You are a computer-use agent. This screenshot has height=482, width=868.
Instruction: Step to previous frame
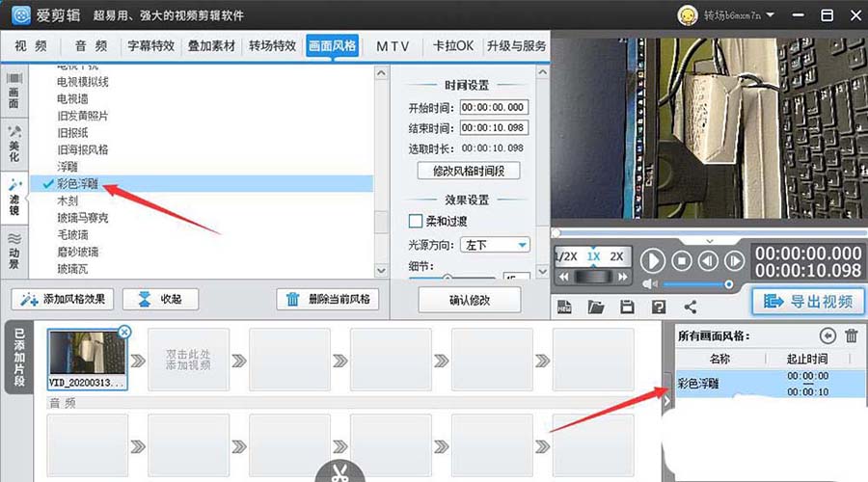click(x=708, y=260)
